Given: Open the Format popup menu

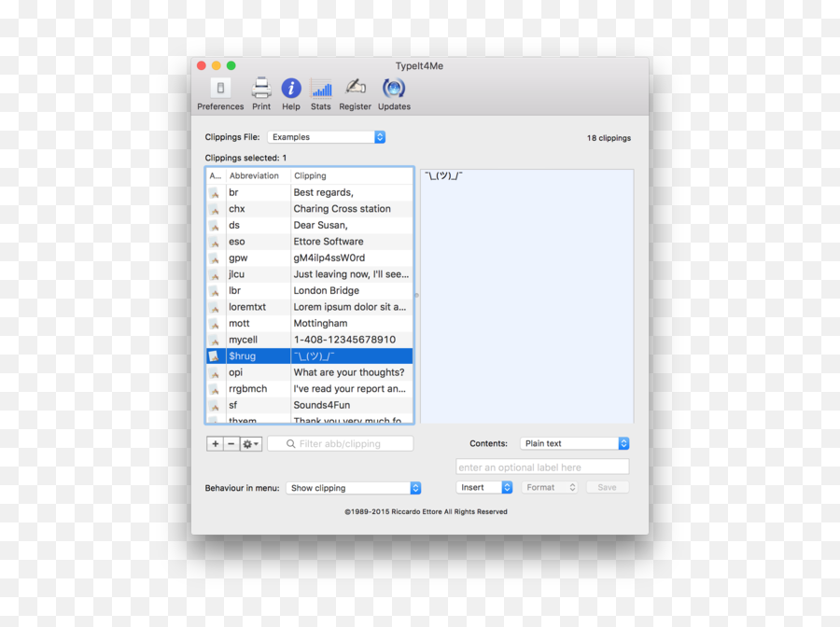Looking at the screenshot, I should click(549, 487).
